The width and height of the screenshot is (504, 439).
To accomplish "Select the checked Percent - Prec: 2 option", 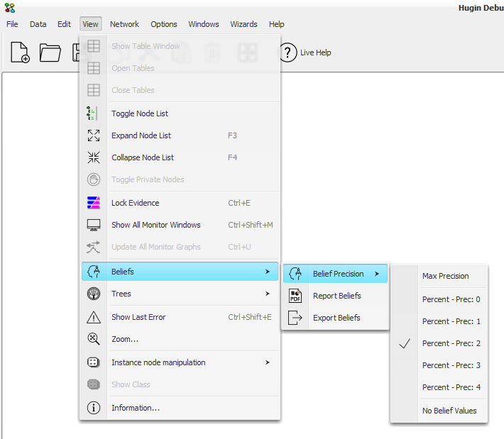I will pos(439,343).
